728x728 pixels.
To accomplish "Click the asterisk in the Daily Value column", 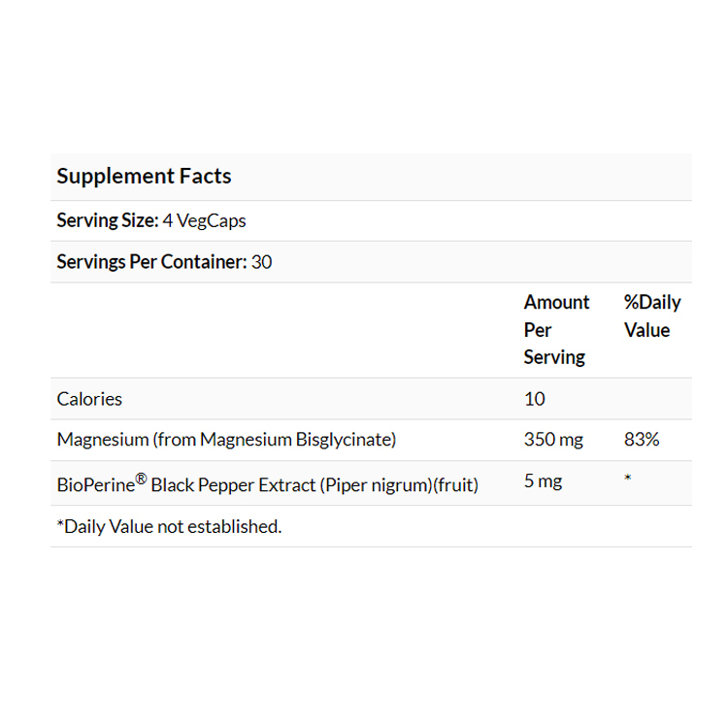I will 628,479.
